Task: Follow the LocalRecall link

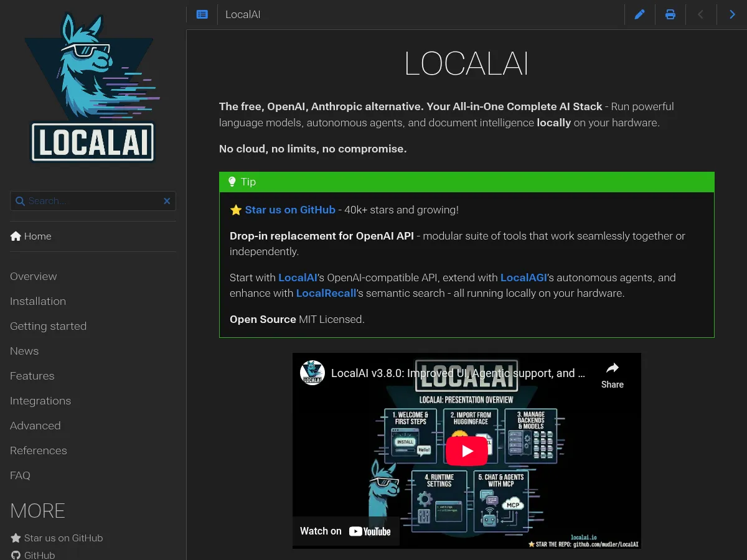Action: coord(326,293)
